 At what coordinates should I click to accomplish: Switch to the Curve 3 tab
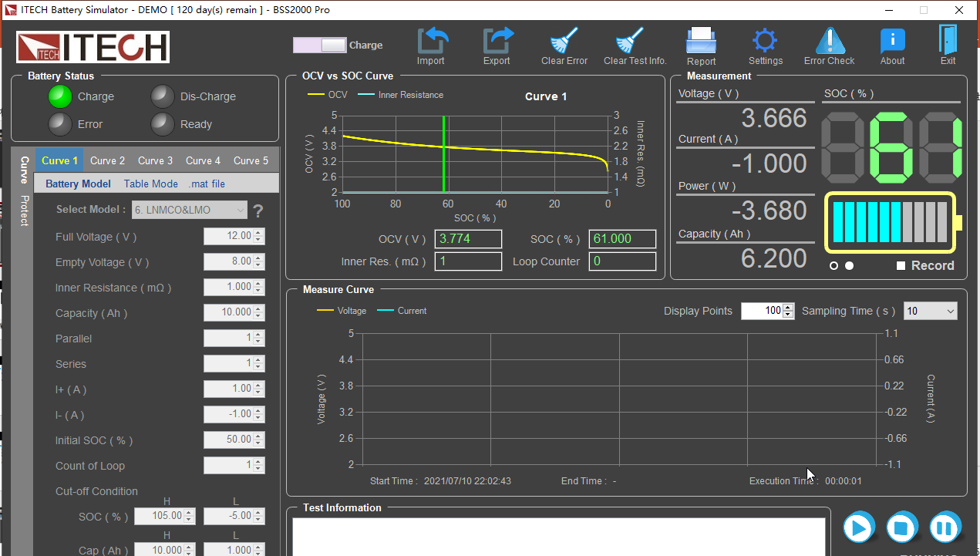coord(155,160)
